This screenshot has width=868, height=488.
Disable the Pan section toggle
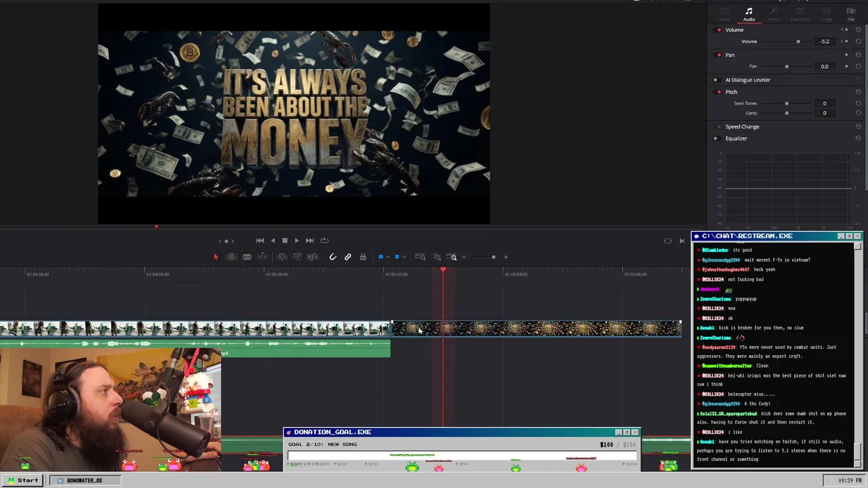718,55
